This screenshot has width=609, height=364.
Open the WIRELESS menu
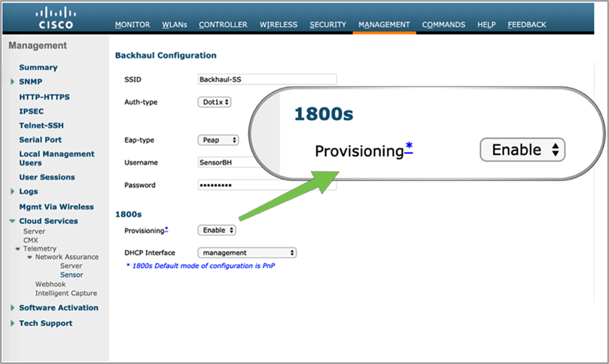click(279, 25)
